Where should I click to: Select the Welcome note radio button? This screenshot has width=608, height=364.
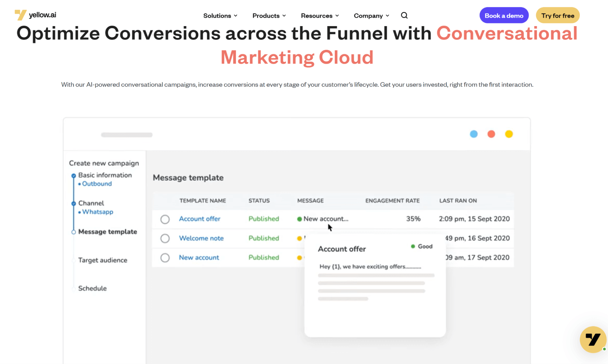point(165,239)
